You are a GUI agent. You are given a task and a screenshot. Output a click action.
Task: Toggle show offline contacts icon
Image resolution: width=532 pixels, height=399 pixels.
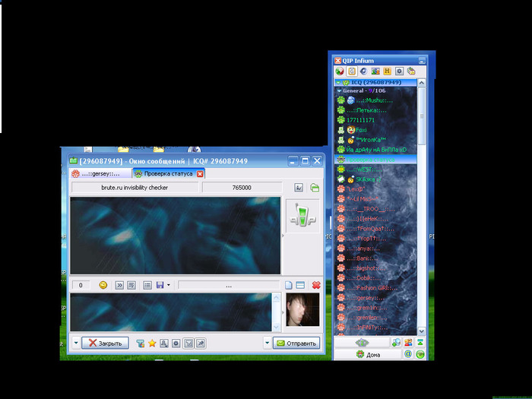point(375,71)
